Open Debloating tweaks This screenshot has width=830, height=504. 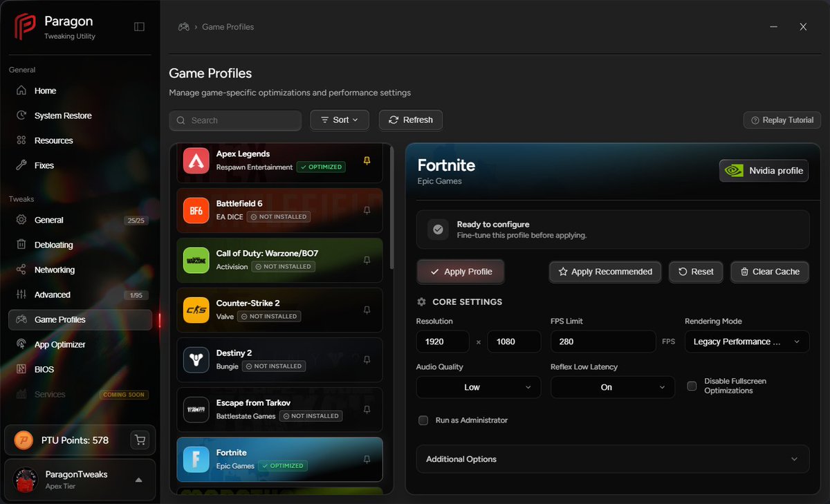click(80, 245)
